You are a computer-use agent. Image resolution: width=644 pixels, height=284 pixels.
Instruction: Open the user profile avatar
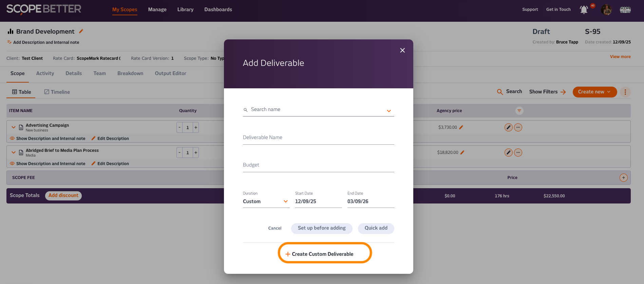(x=606, y=10)
